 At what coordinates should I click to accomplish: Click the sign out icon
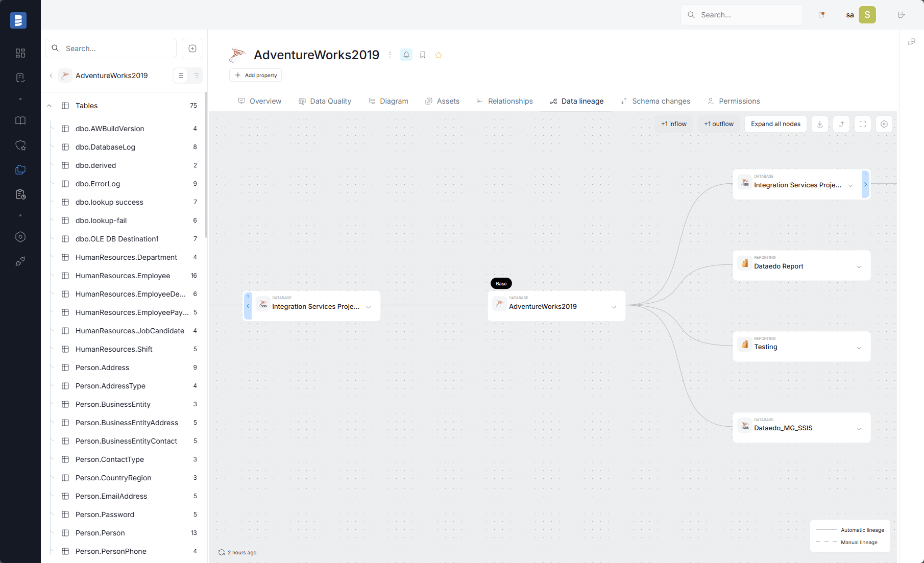click(x=902, y=15)
